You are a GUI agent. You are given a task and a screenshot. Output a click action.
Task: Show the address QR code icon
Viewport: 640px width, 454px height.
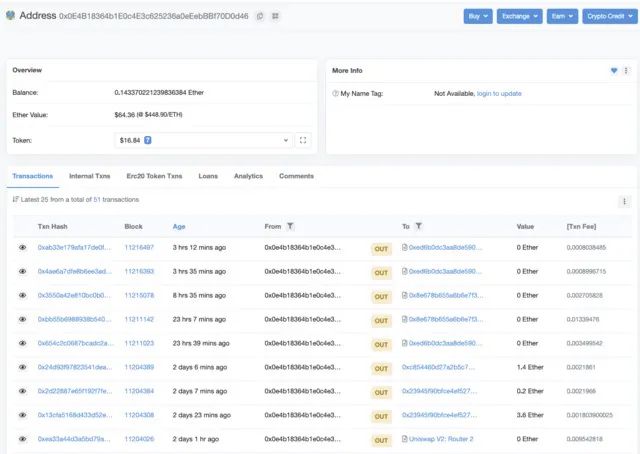coord(276,16)
